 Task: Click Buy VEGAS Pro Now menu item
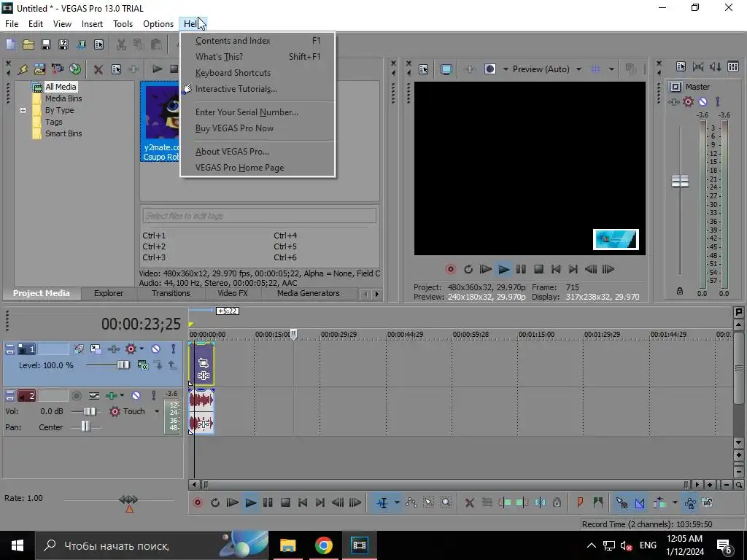[258, 128]
